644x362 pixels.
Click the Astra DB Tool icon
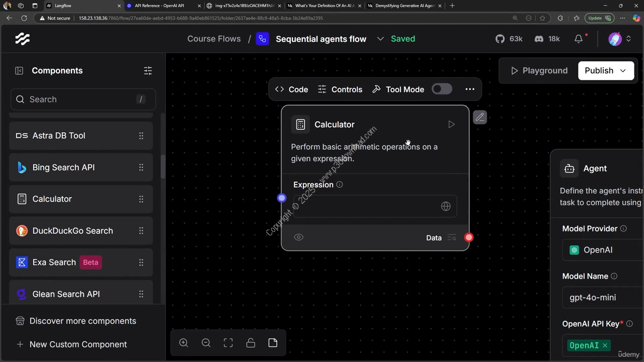click(x=22, y=136)
